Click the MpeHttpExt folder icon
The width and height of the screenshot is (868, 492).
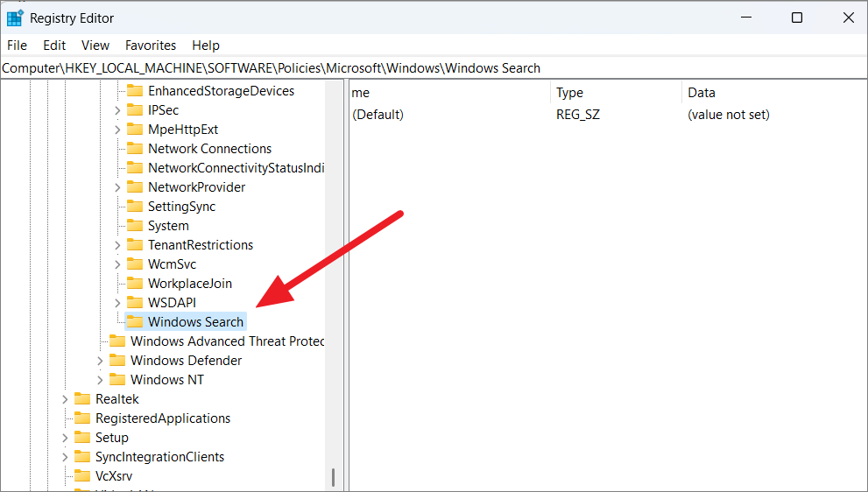tap(135, 130)
